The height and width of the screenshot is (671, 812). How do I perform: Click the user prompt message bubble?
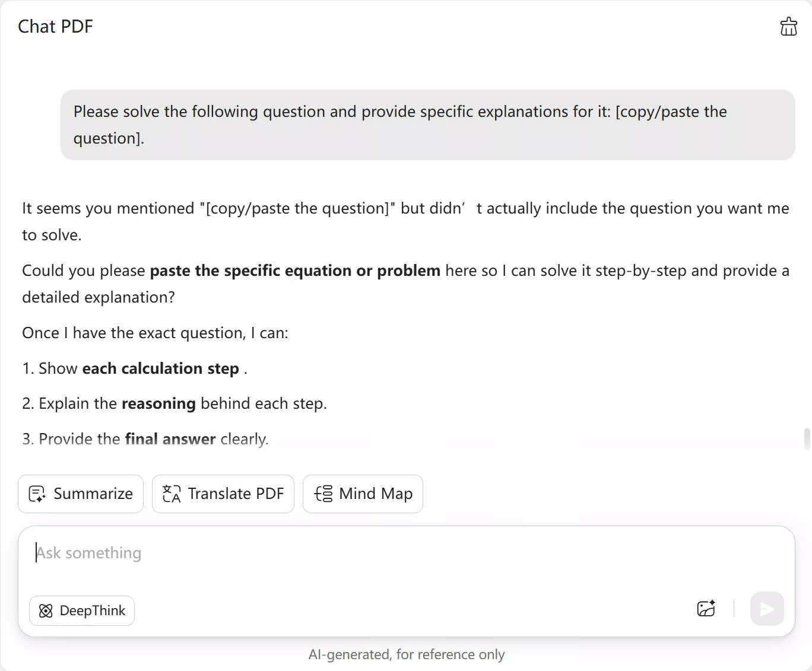click(x=427, y=125)
